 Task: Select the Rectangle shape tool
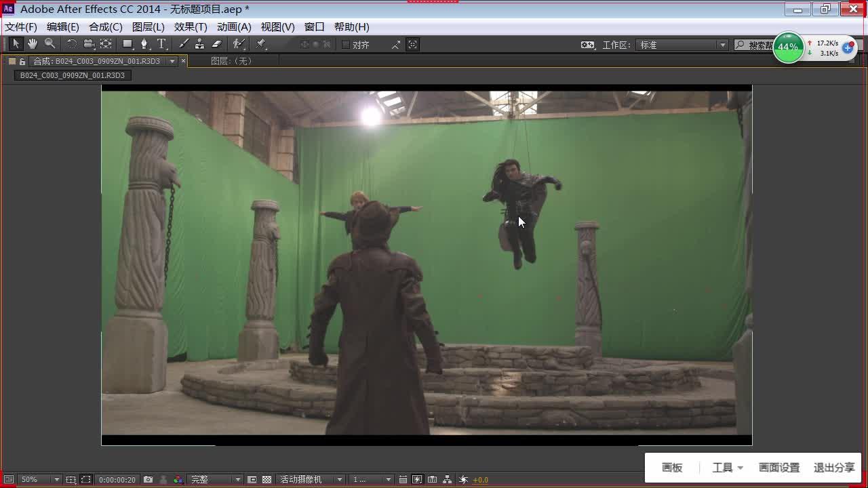pos(127,44)
